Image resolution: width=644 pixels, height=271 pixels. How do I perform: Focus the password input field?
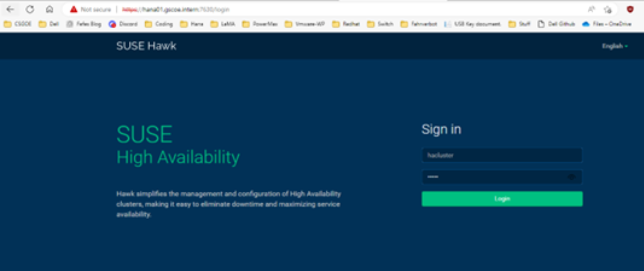(502, 177)
